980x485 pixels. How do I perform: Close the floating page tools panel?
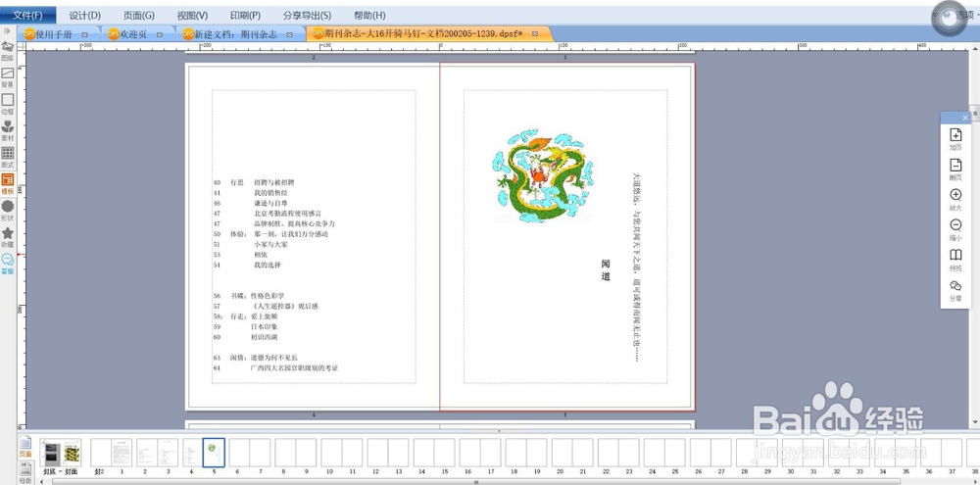pyautogui.click(x=965, y=118)
